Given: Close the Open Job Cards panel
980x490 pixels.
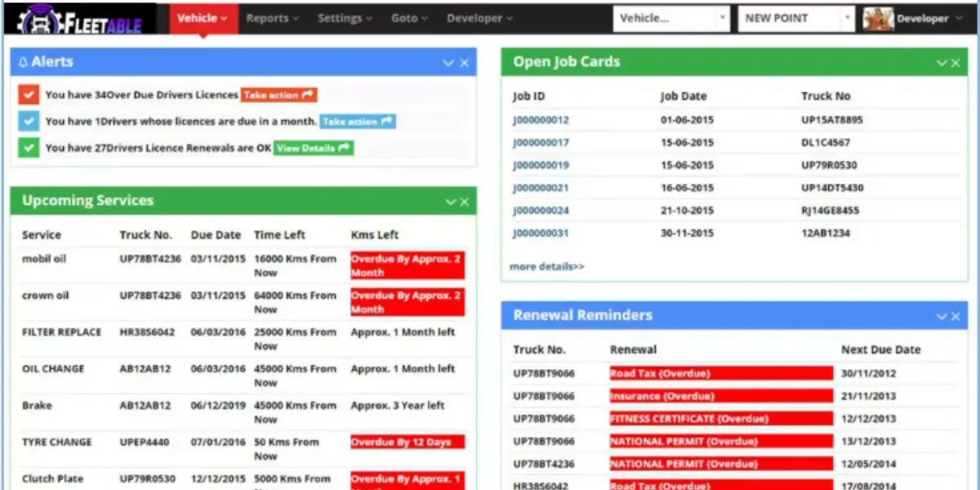Looking at the screenshot, I should [955, 63].
